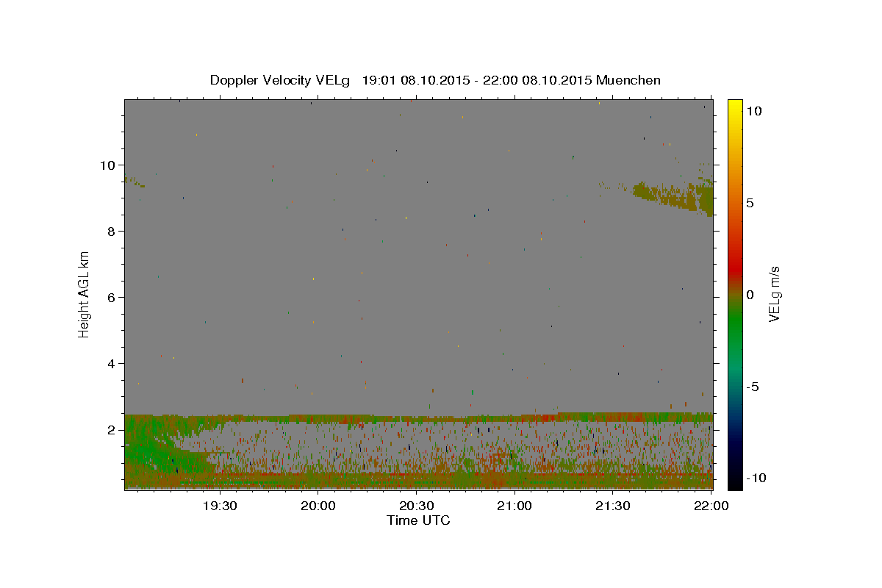
Task: Click the green echo band at 2.3 km
Action: (418, 417)
